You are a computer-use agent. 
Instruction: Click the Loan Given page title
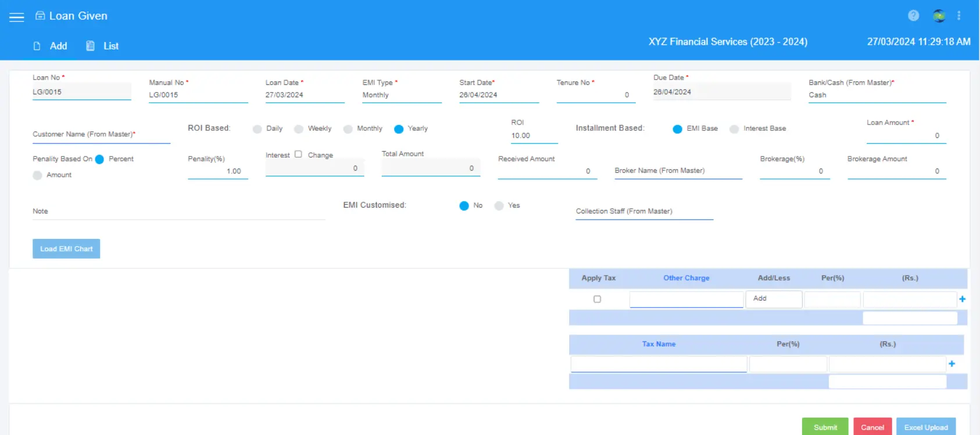pyautogui.click(x=78, y=16)
